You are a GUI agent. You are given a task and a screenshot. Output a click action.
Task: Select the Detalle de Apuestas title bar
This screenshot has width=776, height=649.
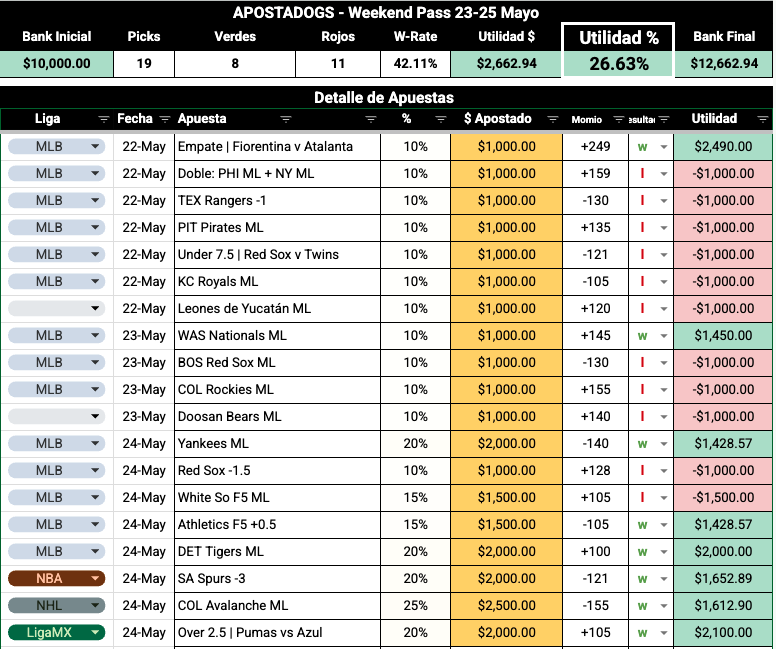pyautogui.click(x=386, y=98)
